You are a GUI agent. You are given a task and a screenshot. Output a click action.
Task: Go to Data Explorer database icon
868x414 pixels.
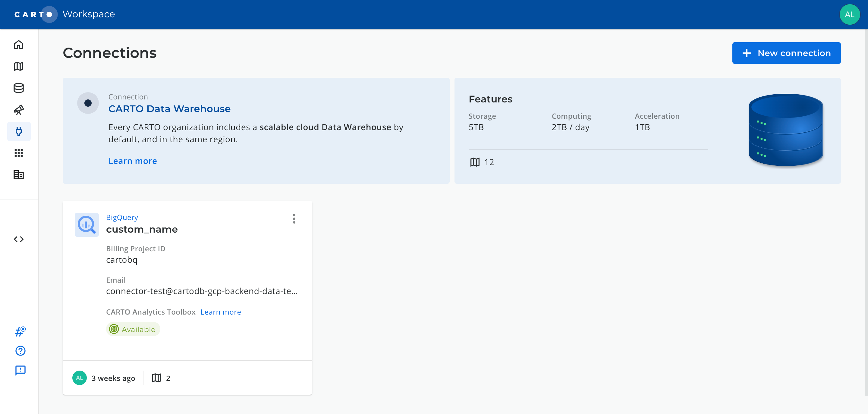click(x=19, y=88)
